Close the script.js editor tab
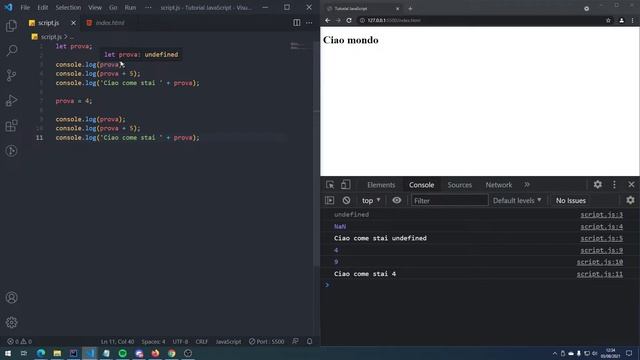 click(x=73, y=23)
